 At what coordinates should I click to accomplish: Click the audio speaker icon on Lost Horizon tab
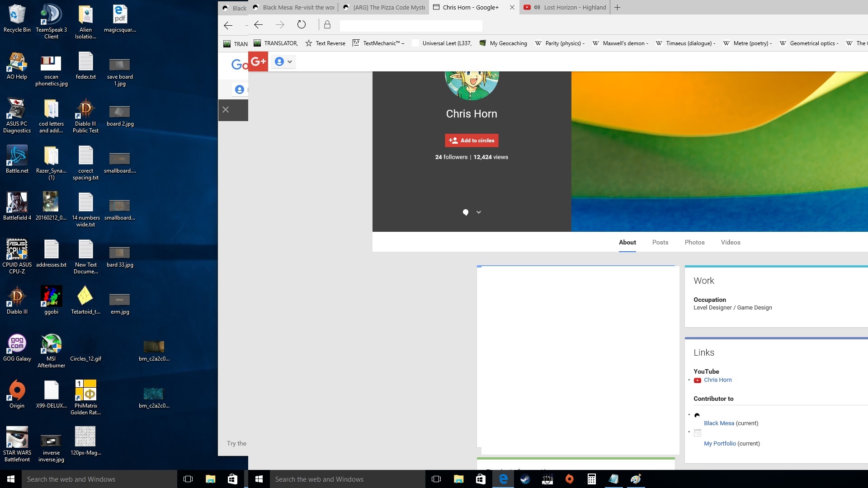pyautogui.click(x=537, y=7)
